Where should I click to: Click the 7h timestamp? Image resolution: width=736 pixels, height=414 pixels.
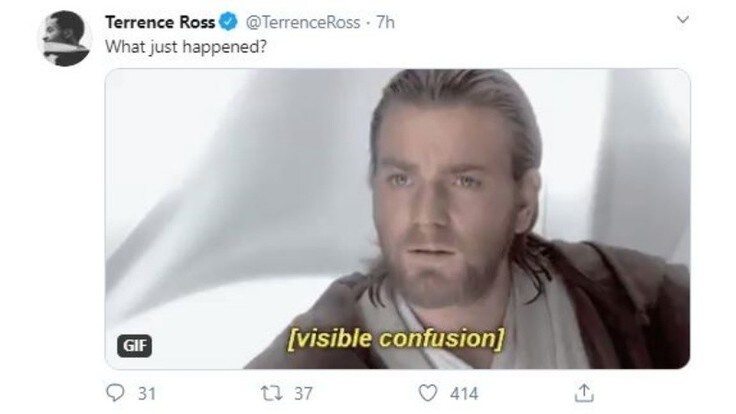point(385,22)
